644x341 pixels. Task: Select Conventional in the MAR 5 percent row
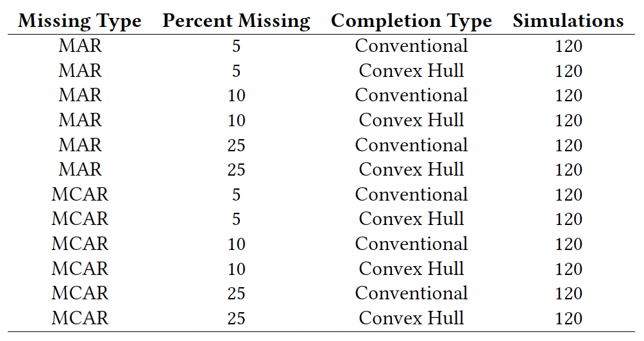coord(411,46)
